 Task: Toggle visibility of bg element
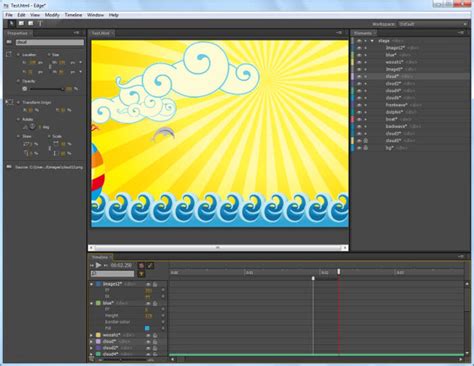point(359,148)
